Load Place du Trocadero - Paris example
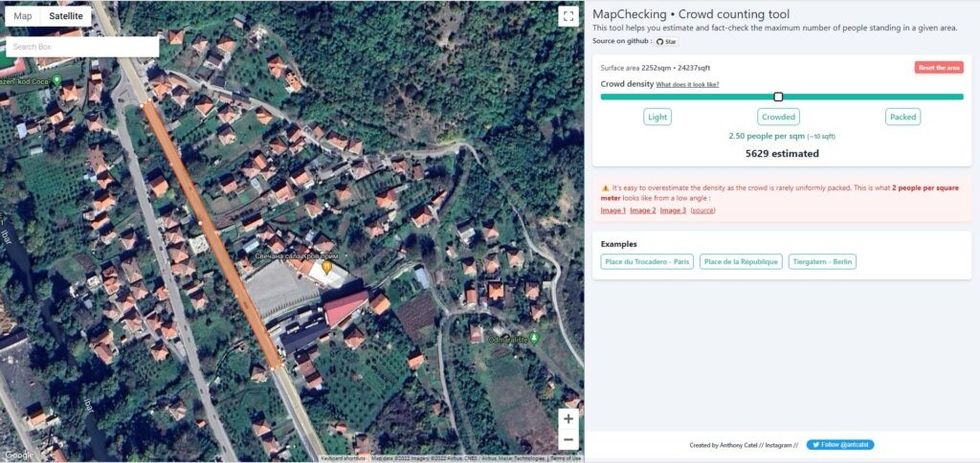 pos(647,262)
